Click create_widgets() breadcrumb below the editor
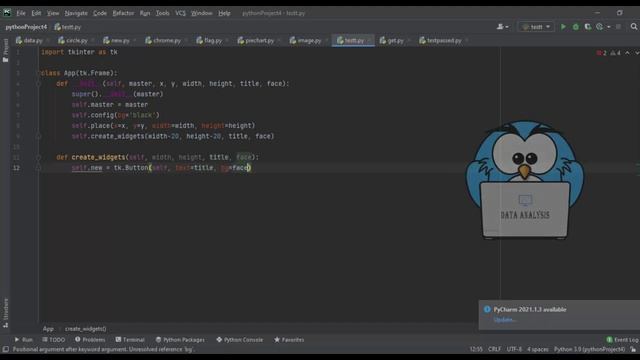The image size is (640, 360). tap(85, 329)
